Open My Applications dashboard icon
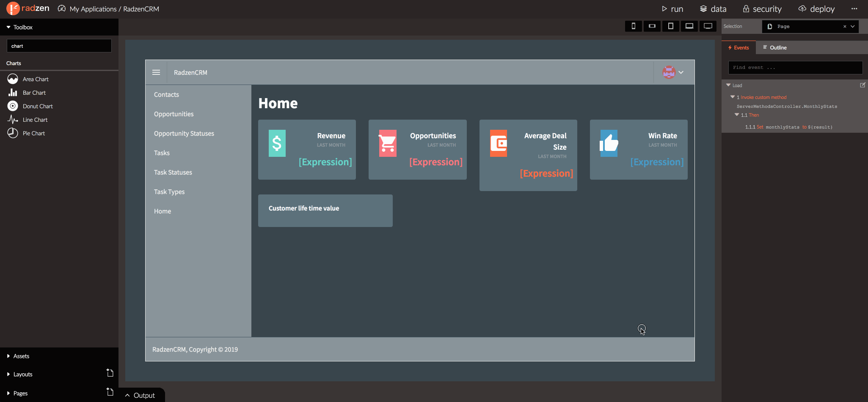Image resolution: width=868 pixels, height=402 pixels. [x=62, y=8]
